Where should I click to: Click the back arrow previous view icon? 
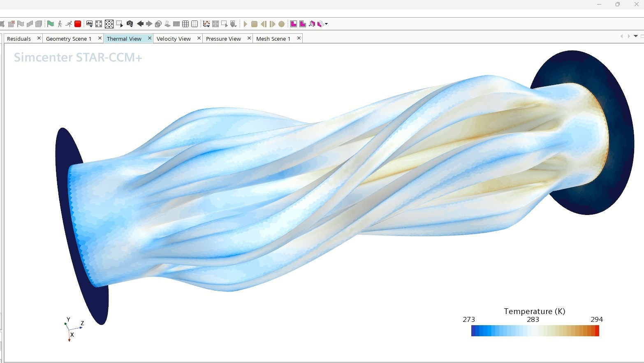140,24
